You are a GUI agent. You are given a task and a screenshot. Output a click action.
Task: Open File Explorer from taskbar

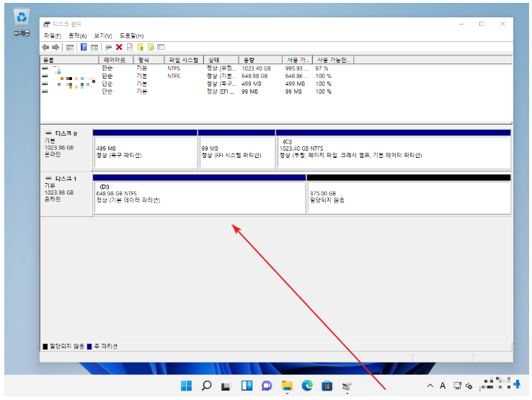coord(287,386)
